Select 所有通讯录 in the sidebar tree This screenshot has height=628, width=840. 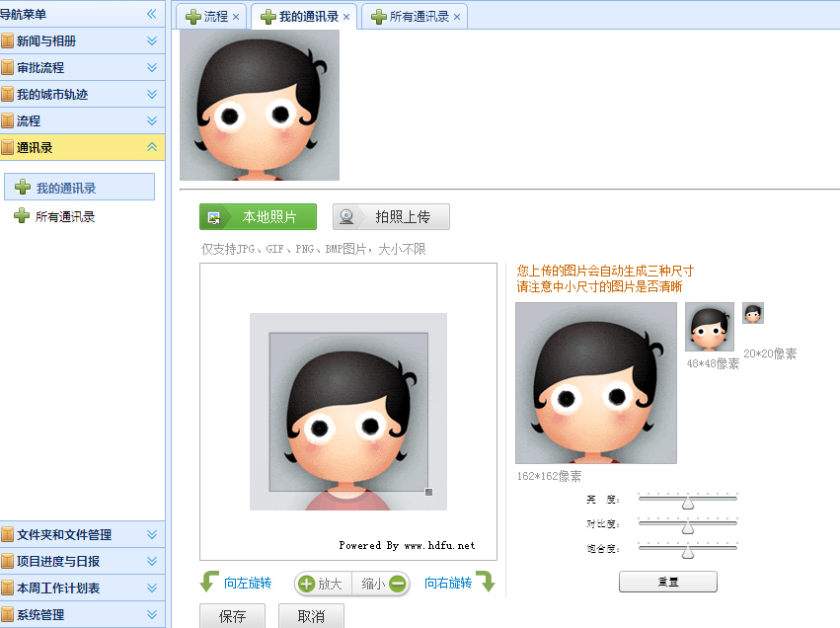tap(65, 216)
